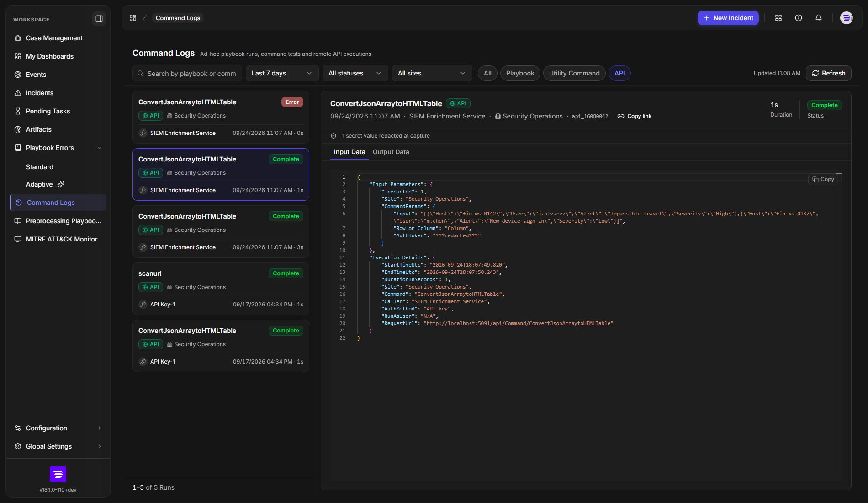This screenshot has height=503, width=868.
Task: Create a New Incident
Action: (728, 18)
